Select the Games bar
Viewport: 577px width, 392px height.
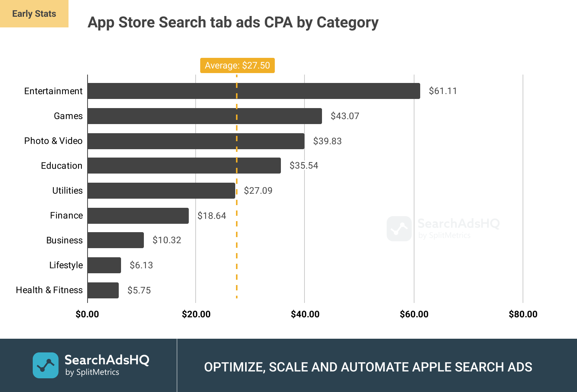click(x=204, y=116)
